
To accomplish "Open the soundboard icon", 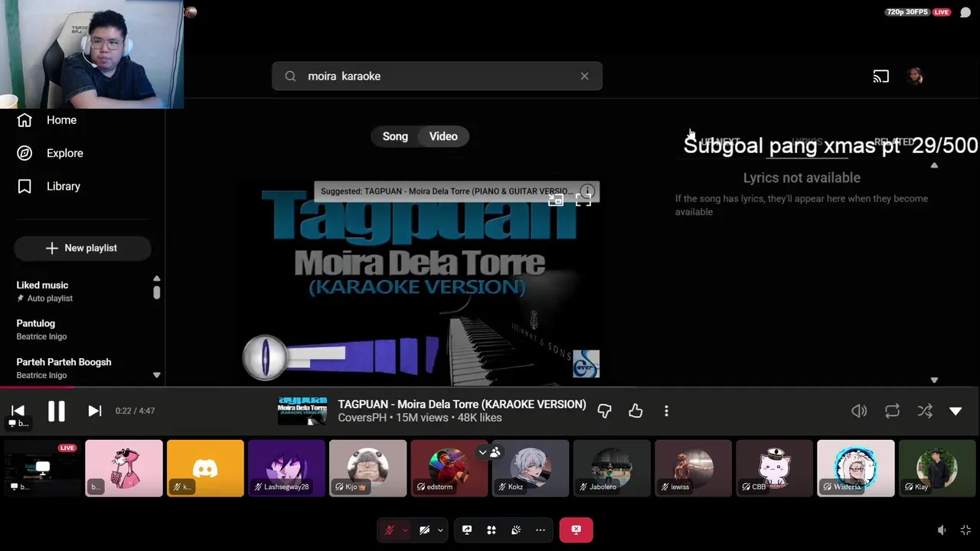I will click(x=516, y=530).
